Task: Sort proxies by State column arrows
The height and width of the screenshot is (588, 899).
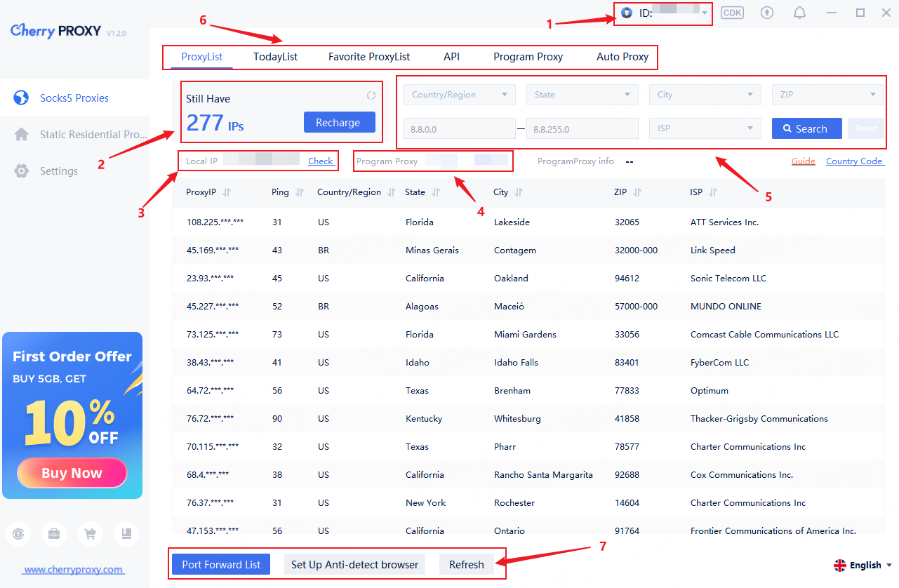Action: click(x=436, y=192)
